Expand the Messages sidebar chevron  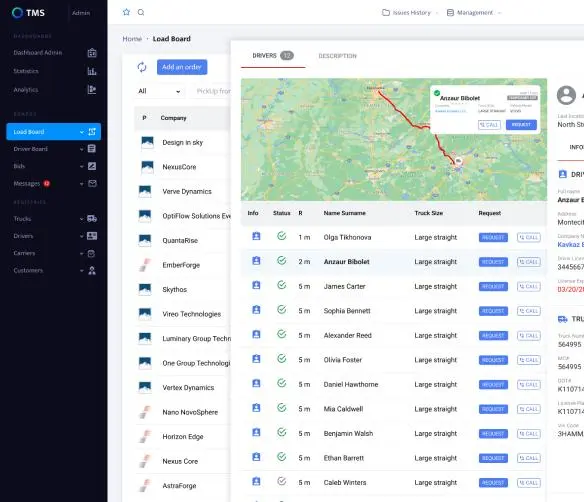point(82,184)
